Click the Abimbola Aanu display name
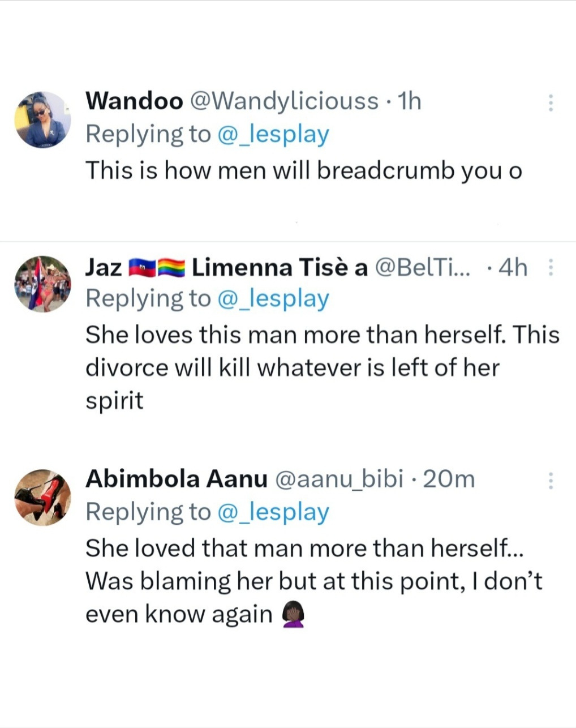576x728 pixels. point(176,479)
